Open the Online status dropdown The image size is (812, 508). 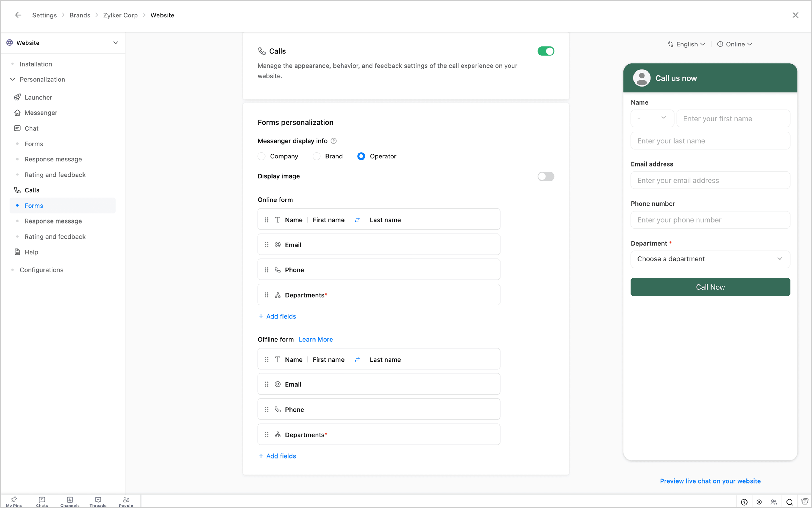pos(734,44)
